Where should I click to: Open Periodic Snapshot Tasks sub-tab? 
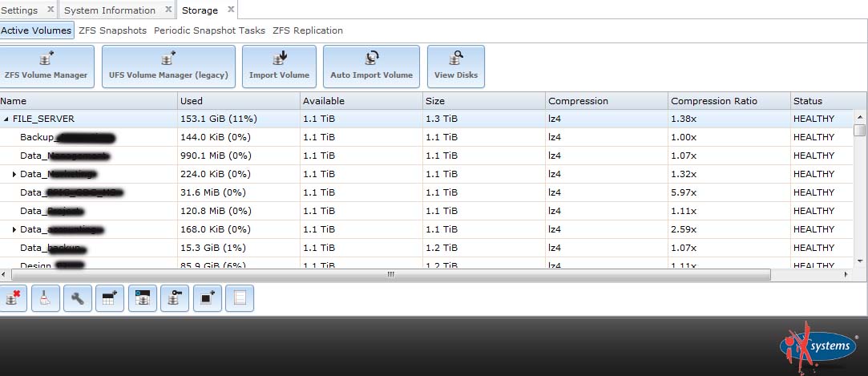point(209,30)
